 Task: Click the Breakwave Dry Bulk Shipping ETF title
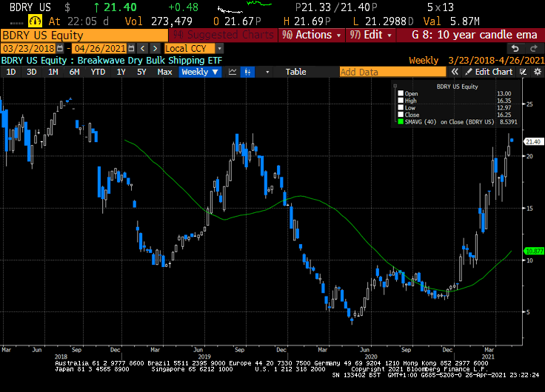[150, 61]
